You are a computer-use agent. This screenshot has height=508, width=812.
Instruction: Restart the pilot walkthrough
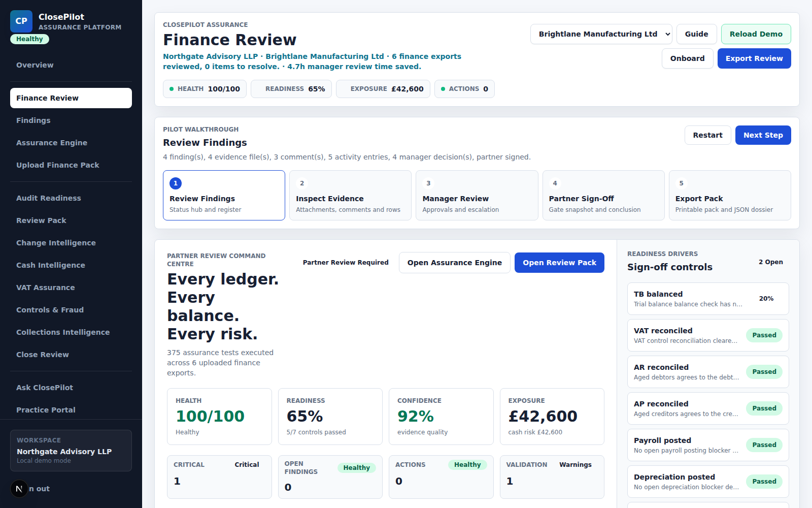point(707,135)
